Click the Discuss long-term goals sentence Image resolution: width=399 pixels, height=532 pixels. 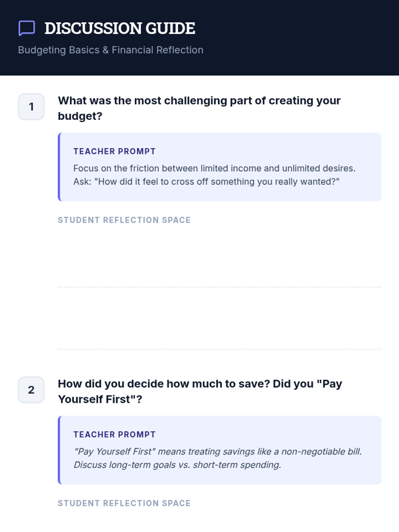point(177,465)
